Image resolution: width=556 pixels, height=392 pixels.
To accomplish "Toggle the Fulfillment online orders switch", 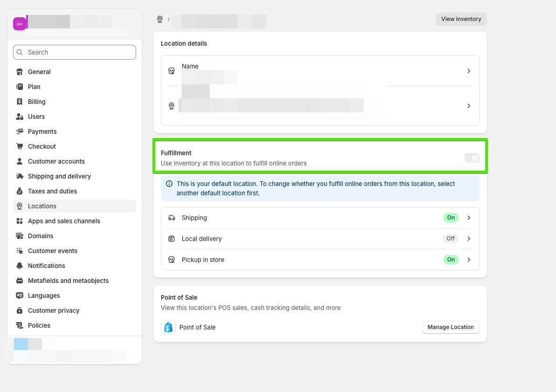I will (x=472, y=158).
